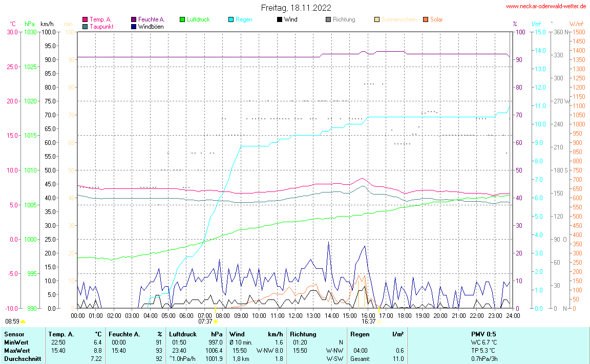This screenshot has height=364, width=590.
Task: Click the dark blue Windböen legend swatch
Action: coord(134,27)
